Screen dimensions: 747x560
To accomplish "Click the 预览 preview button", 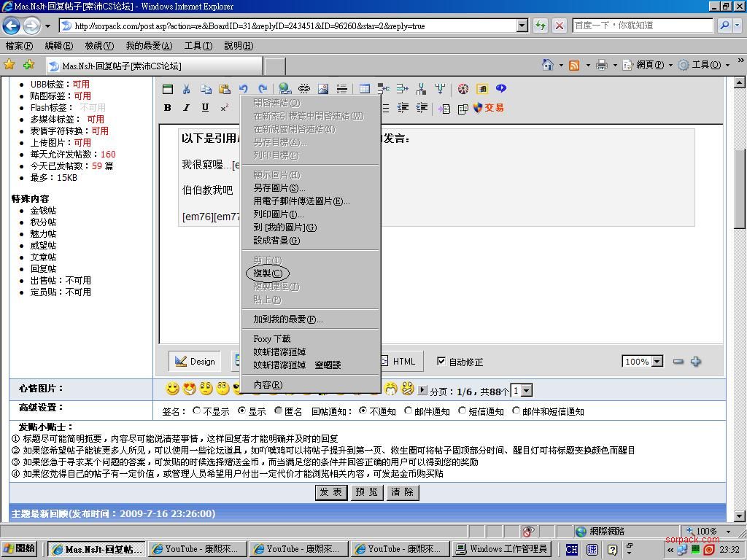I will [366, 492].
